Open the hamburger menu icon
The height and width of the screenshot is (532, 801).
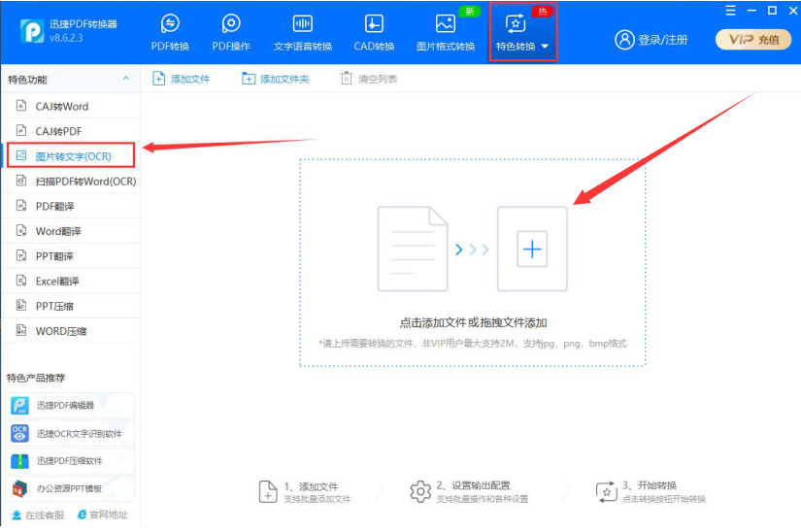click(x=730, y=11)
